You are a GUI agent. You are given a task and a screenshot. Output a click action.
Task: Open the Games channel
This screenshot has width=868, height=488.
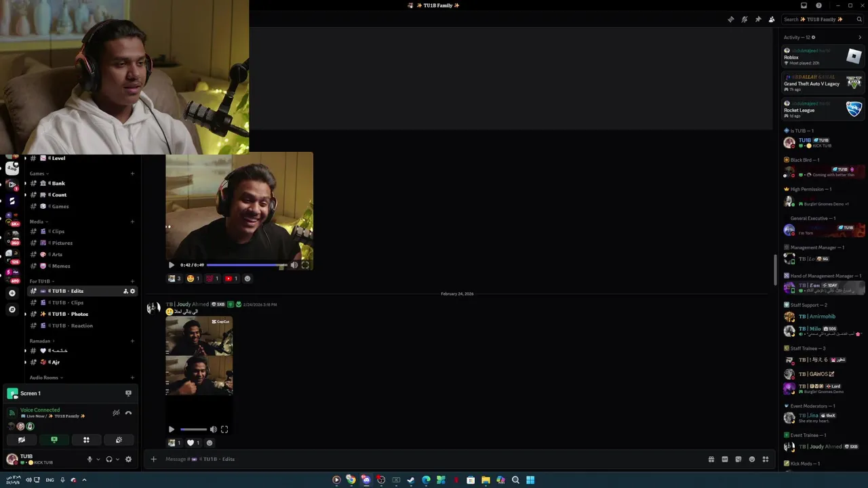[x=81, y=206]
